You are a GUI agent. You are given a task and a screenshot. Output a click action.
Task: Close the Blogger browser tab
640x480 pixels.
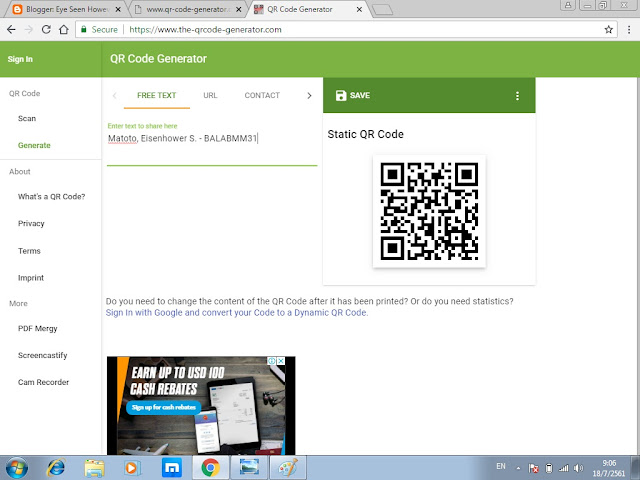pos(118,9)
